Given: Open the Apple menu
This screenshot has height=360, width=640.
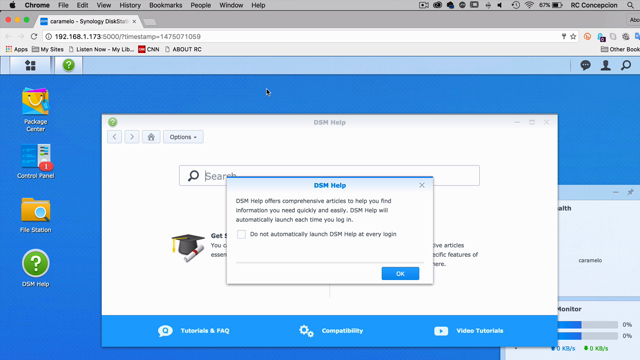Looking at the screenshot, I should tap(12, 5).
